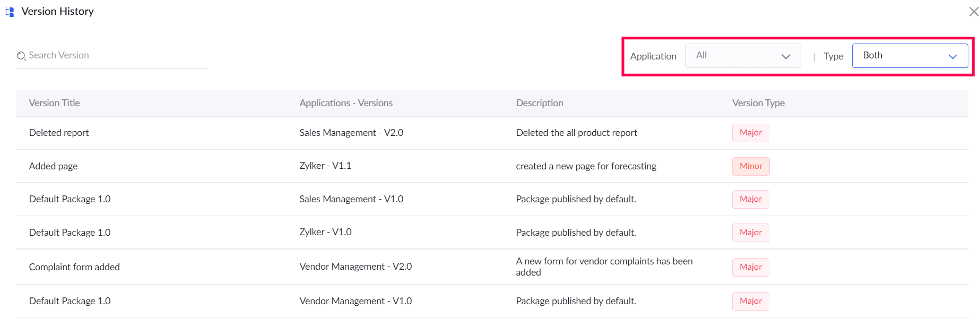
Task: Click the Version History icon
Action: pos(10,12)
